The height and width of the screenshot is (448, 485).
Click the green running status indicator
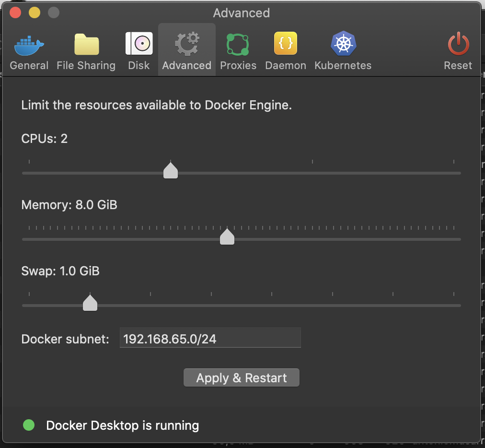click(x=29, y=425)
